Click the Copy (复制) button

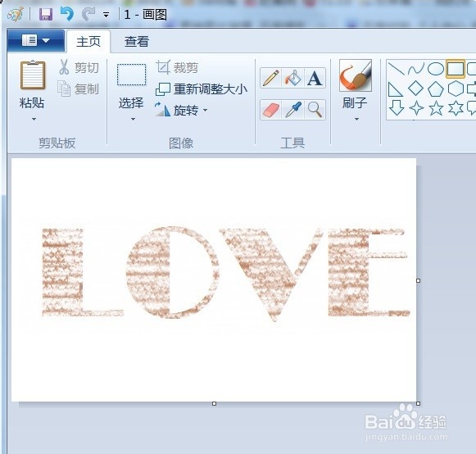point(79,89)
